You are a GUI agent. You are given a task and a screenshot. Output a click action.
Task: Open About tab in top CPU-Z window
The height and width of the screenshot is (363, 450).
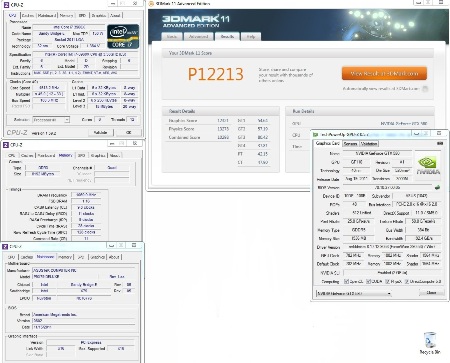pyautogui.click(x=115, y=15)
